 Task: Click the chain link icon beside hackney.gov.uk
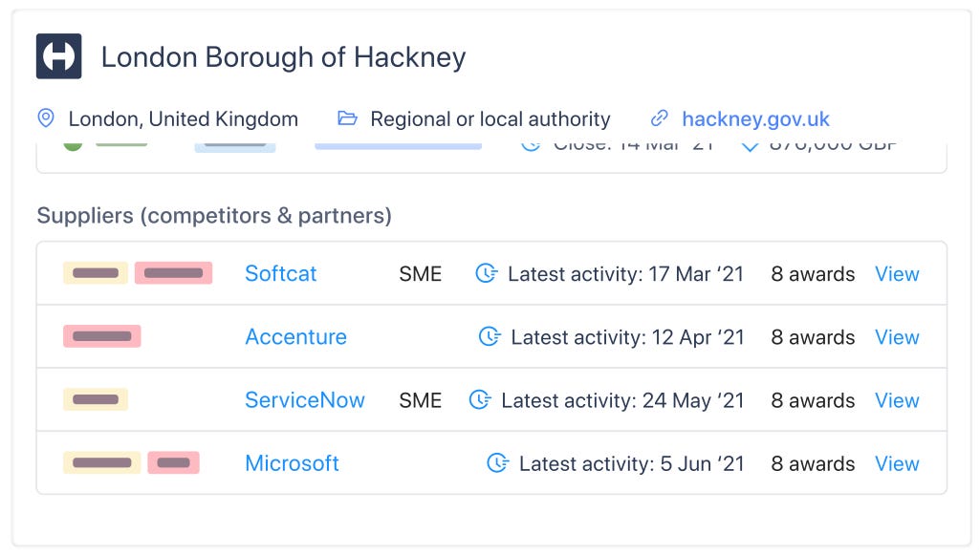(x=660, y=118)
